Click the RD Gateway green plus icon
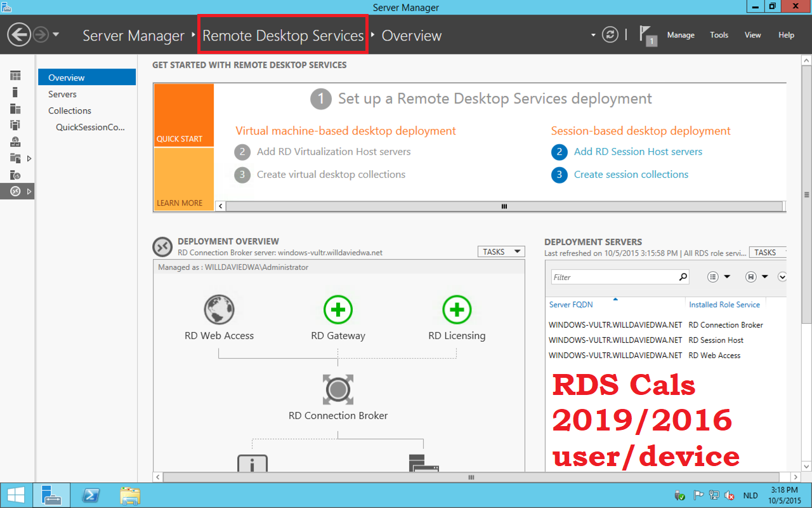This screenshot has height=508, width=812. [338, 311]
